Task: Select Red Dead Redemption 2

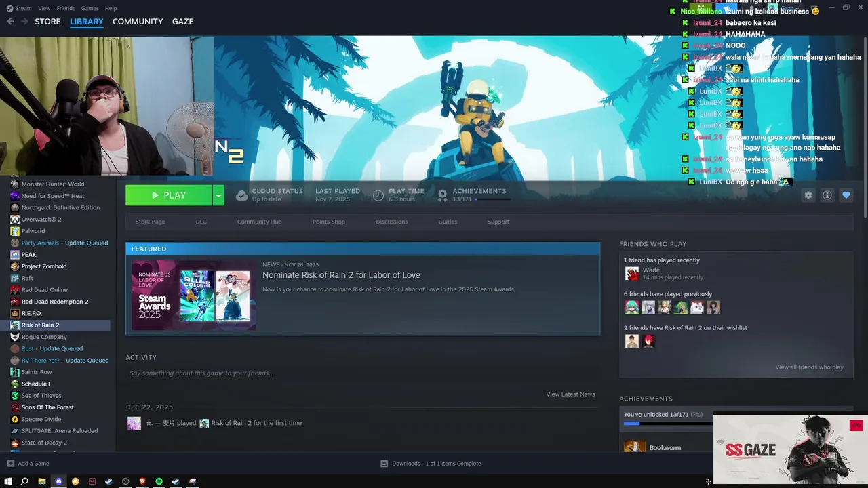Action: (55, 302)
